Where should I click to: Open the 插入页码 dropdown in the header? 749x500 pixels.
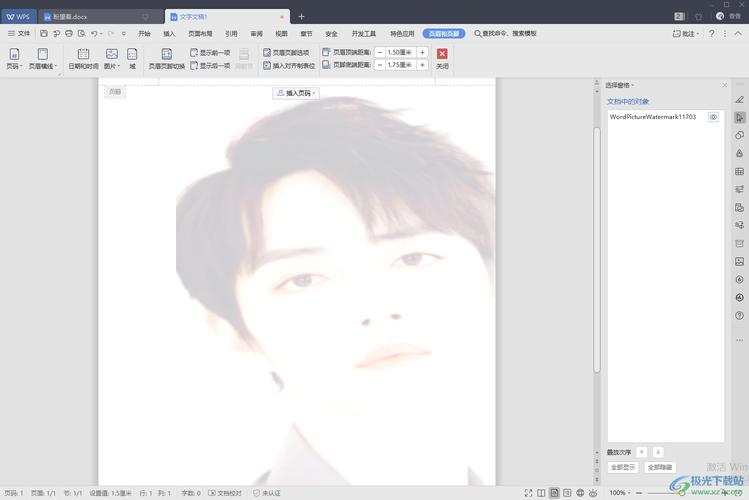point(296,93)
